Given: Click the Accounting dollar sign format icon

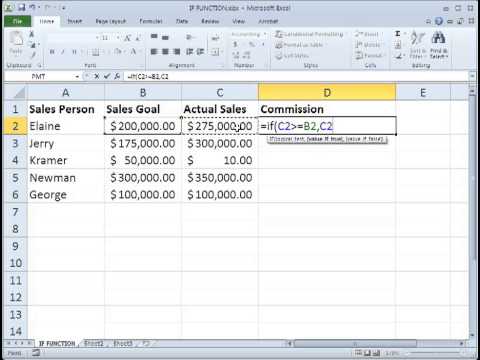Looking at the screenshot, I should pyautogui.click(x=235, y=44).
